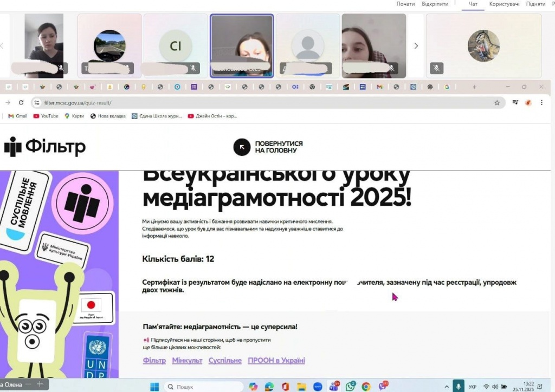555x392 pixels.
Task: Bookmark this page with the star icon
Action: (x=496, y=102)
